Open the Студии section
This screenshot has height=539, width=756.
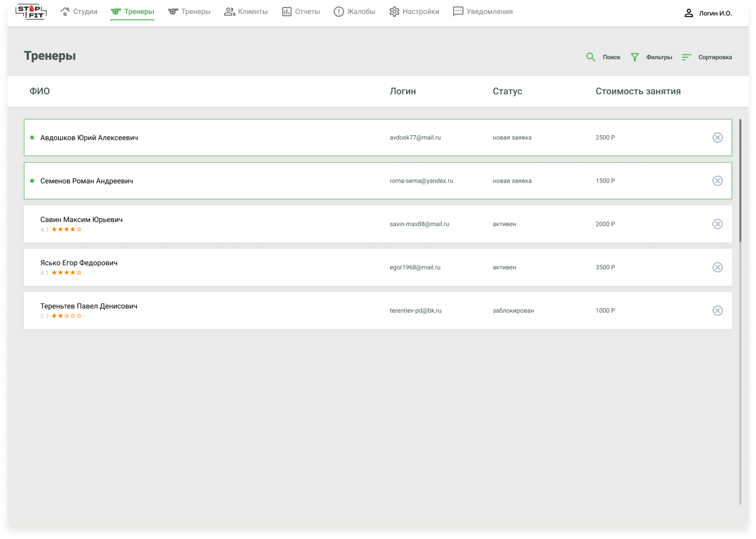79,12
